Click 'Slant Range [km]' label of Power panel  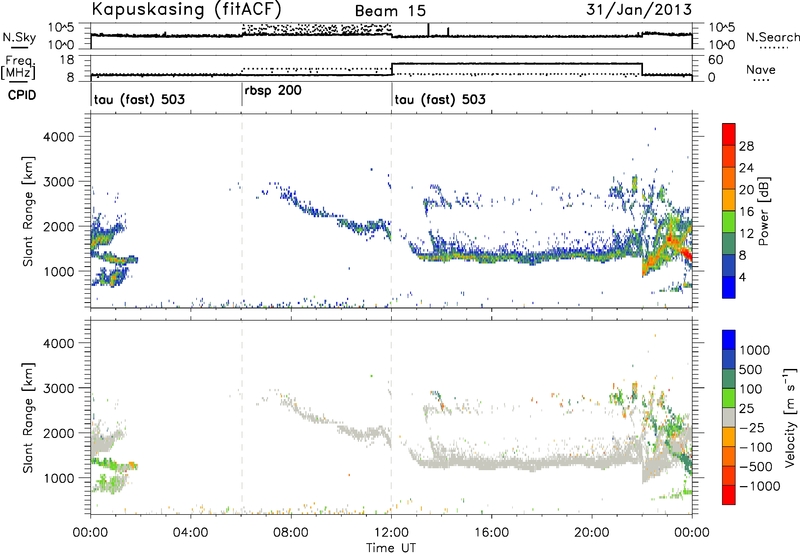click(28, 211)
